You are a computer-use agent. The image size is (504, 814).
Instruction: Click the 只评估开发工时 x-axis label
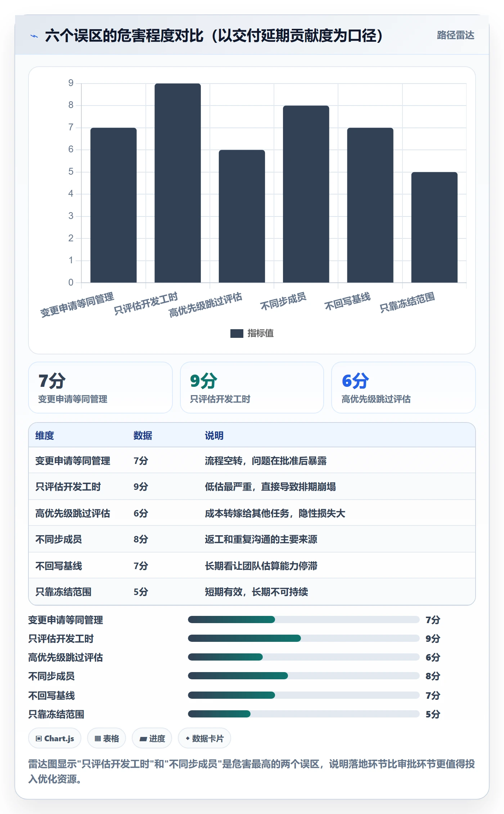145,303
